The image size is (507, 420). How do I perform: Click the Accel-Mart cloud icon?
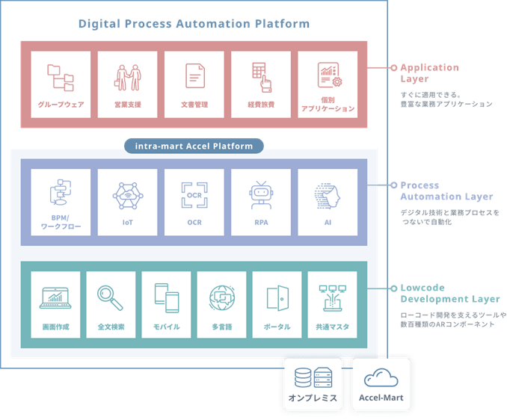tap(381, 377)
